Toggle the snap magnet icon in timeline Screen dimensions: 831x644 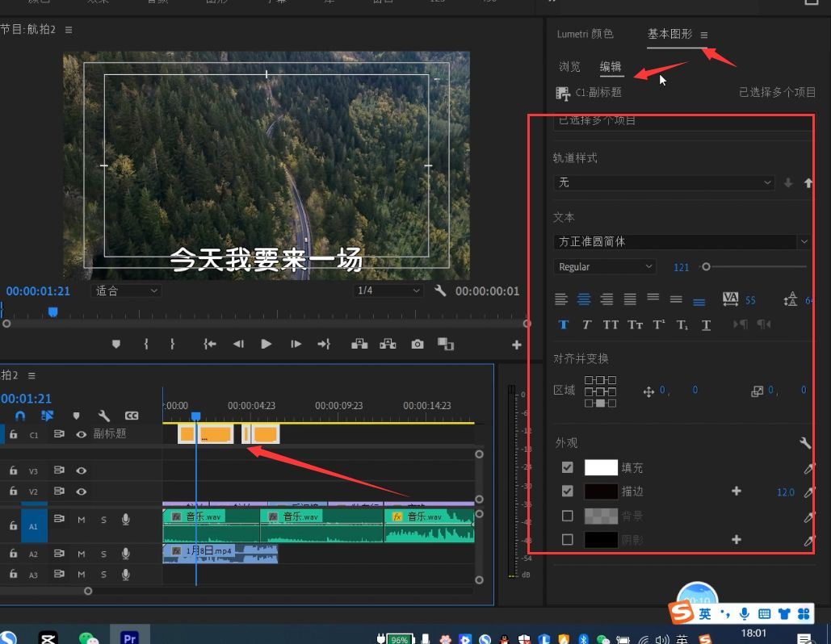[19, 414]
